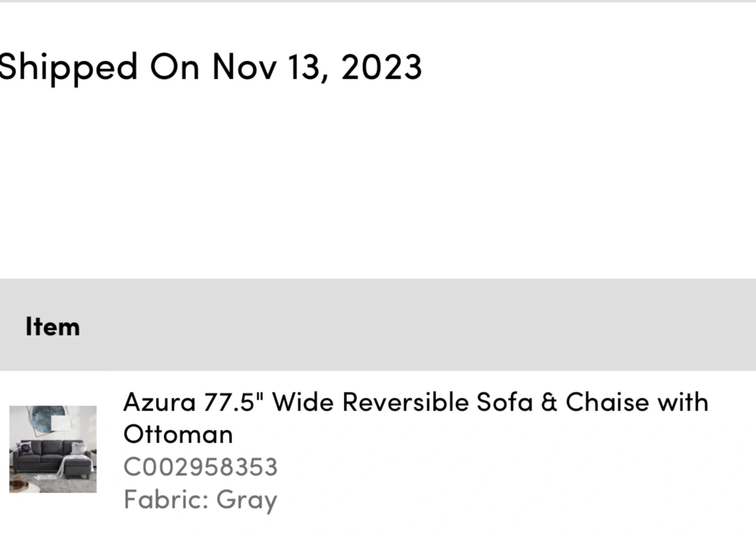The width and height of the screenshot is (756, 533).
Task: Click the Item column header label
Action: [x=53, y=327]
